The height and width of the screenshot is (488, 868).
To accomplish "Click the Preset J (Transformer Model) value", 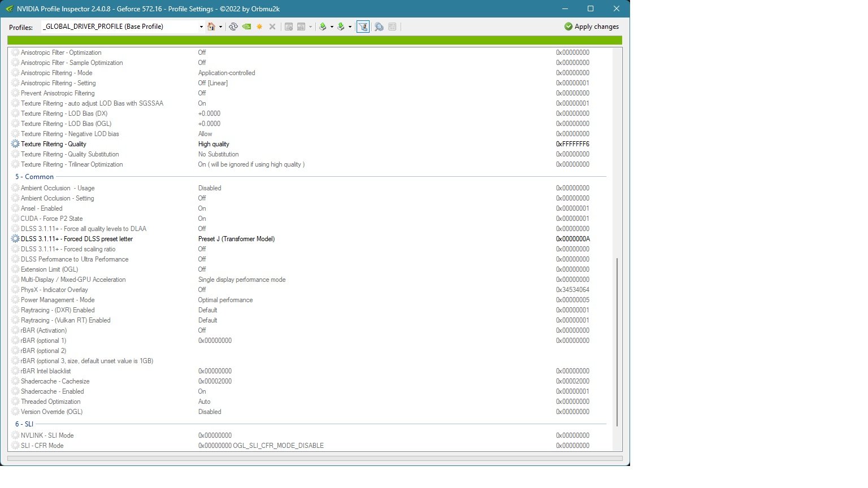I will [236, 239].
